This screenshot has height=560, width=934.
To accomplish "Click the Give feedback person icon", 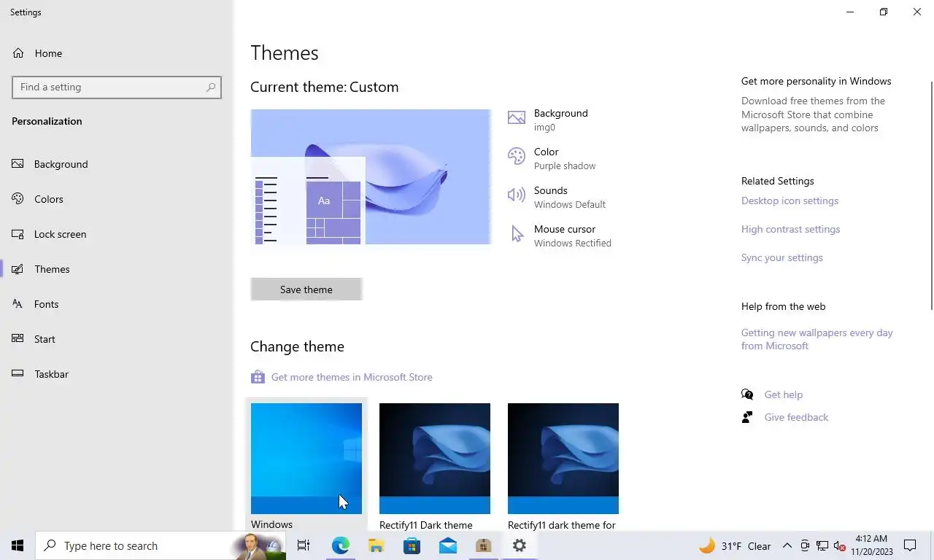I will 747,417.
